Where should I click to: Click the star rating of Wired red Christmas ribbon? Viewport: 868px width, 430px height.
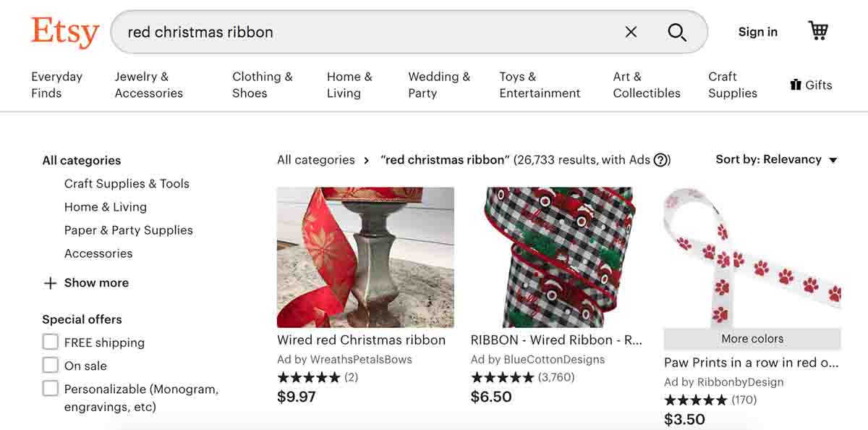point(309,377)
